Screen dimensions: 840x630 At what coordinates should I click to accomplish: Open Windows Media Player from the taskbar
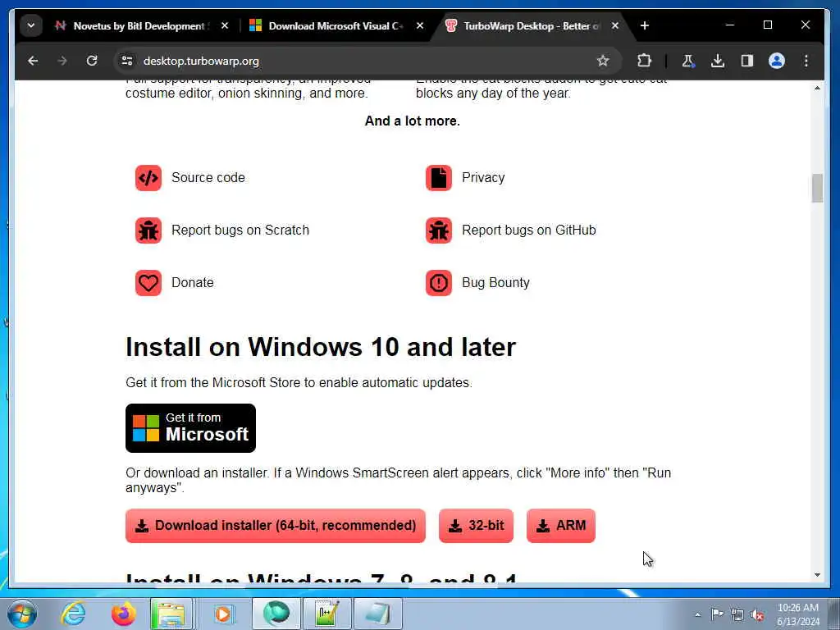[223, 614]
